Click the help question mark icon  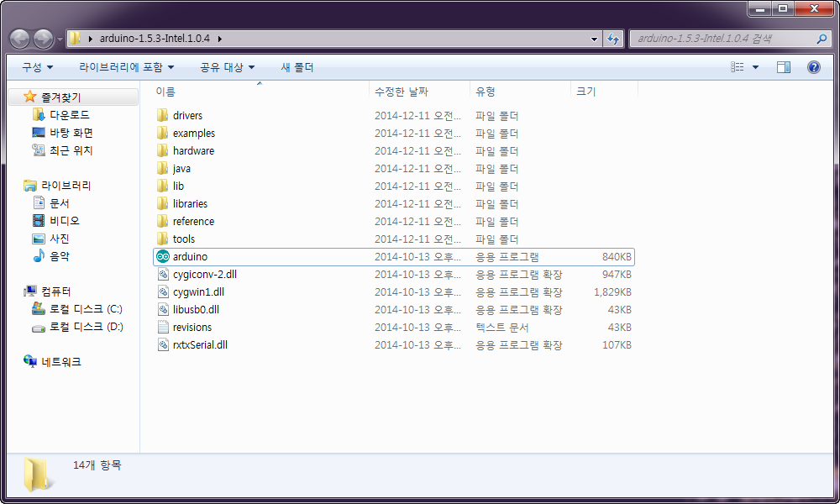point(813,67)
